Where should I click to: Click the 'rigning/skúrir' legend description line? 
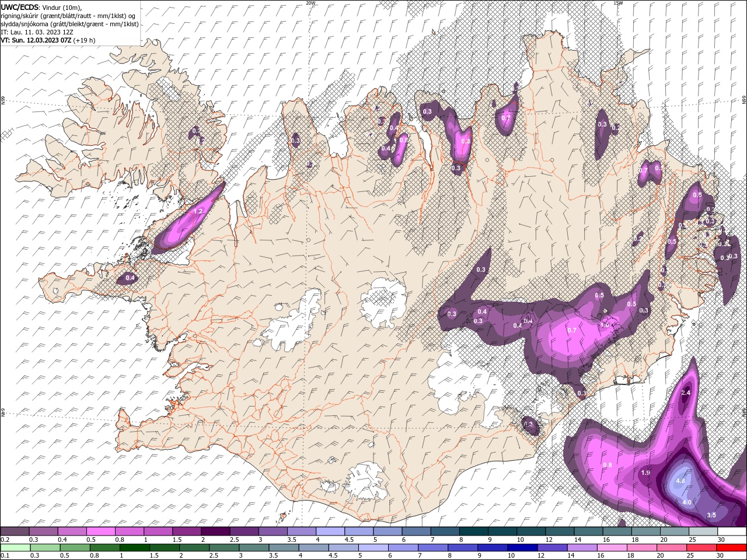click(69, 16)
